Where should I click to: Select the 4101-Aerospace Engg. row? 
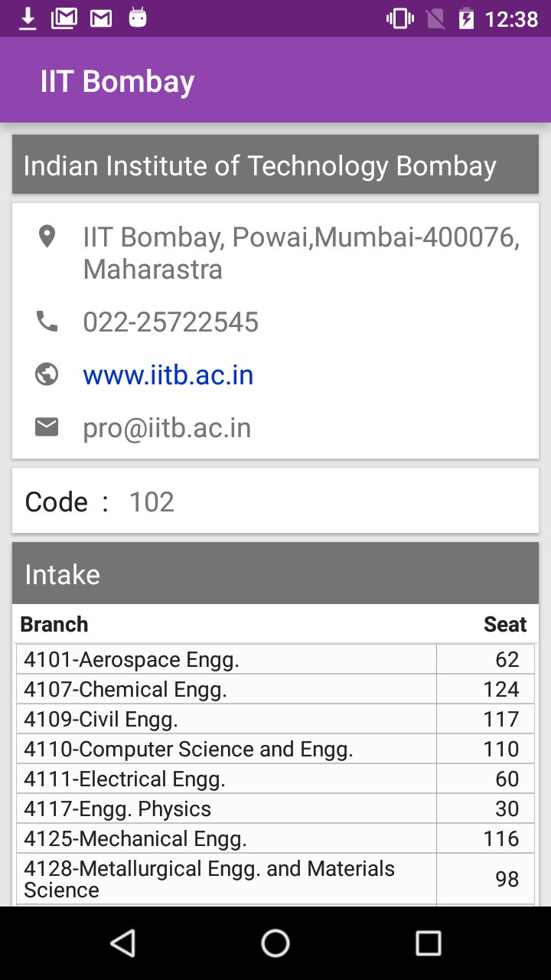click(x=275, y=659)
